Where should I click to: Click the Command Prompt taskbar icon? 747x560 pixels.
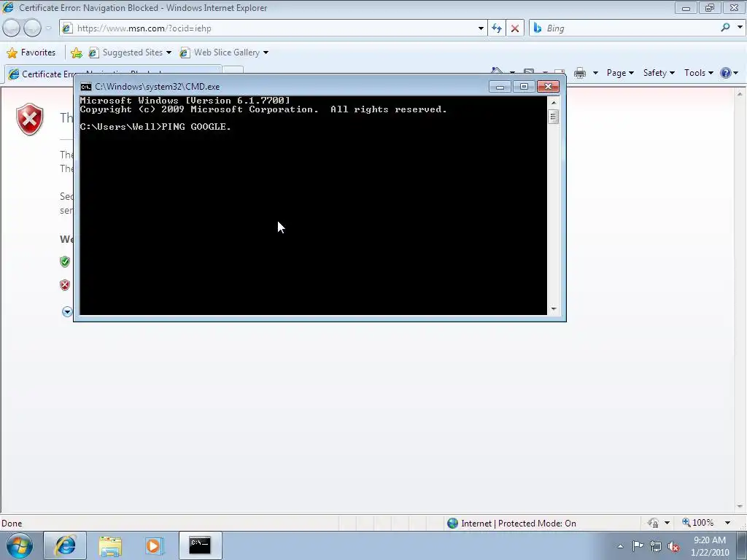[x=200, y=545]
